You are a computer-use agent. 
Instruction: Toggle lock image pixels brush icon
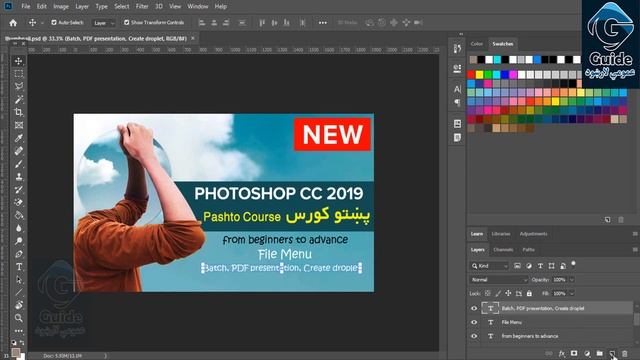tap(498, 293)
